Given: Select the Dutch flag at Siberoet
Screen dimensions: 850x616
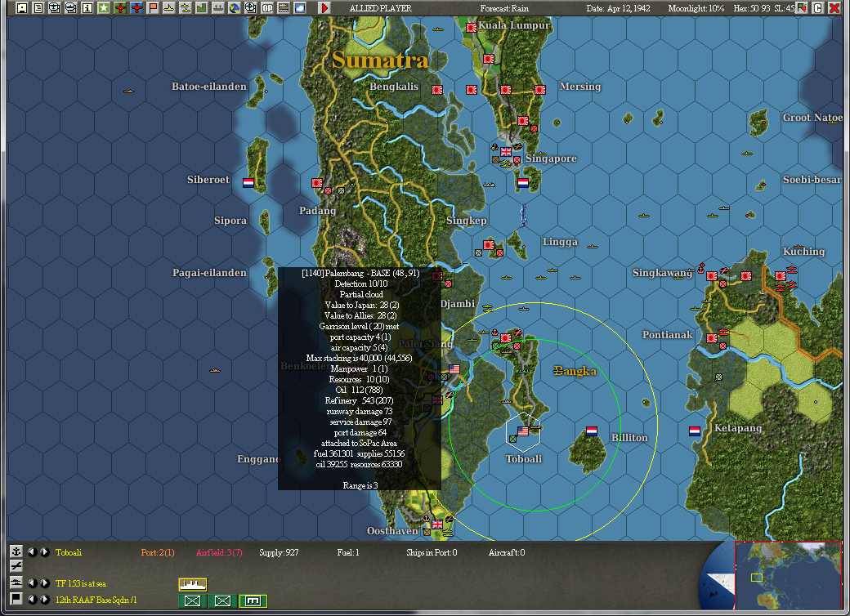Looking at the screenshot, I should (x=248, y=182).
